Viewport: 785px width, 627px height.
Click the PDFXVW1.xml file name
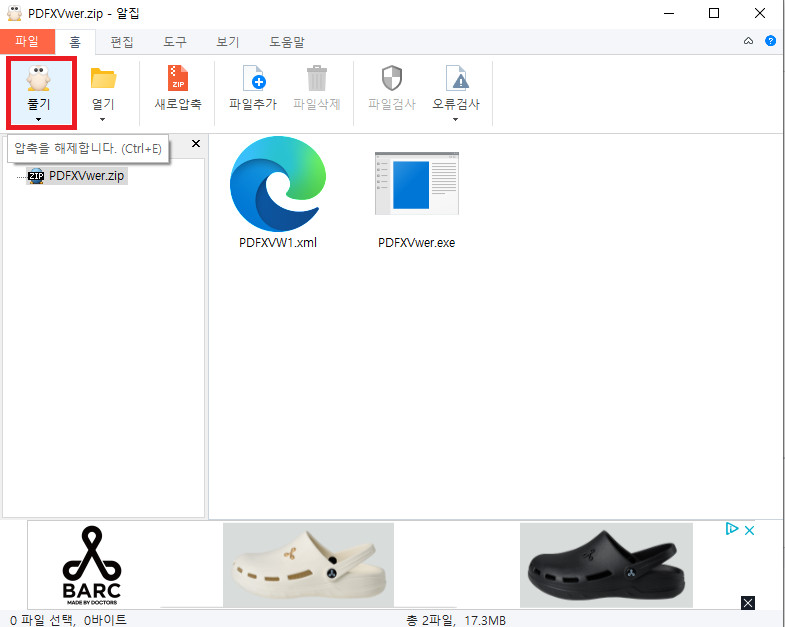click(278, 243)
